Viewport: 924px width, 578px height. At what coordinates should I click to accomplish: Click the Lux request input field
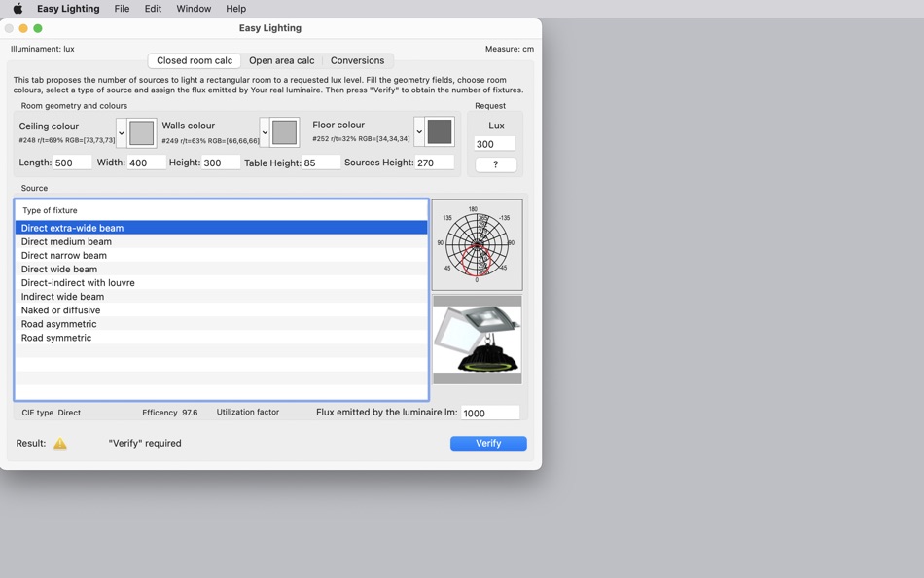click(494, 144)
